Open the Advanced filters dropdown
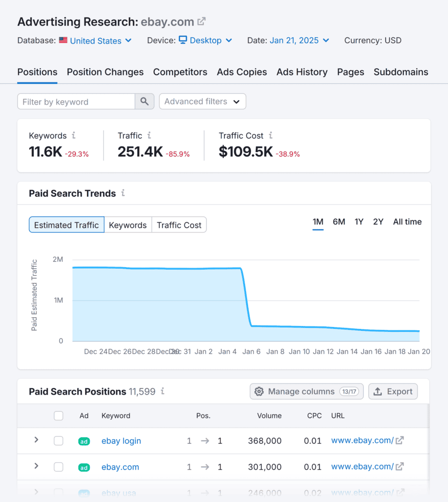 [x=202, y=101]
